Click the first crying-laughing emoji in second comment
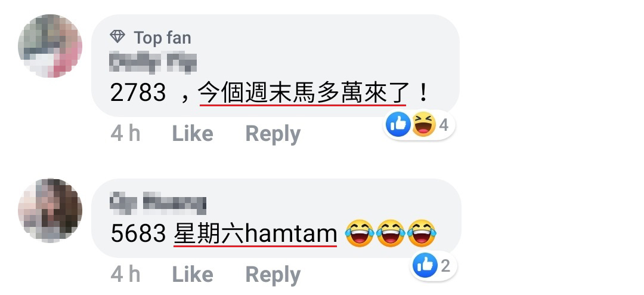The height and width of the screenshot is (295, 644). click(x=360, y=233)
